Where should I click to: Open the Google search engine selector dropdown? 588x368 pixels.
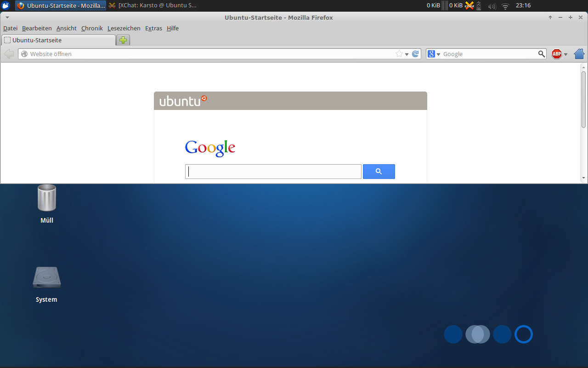pos(434,54)
